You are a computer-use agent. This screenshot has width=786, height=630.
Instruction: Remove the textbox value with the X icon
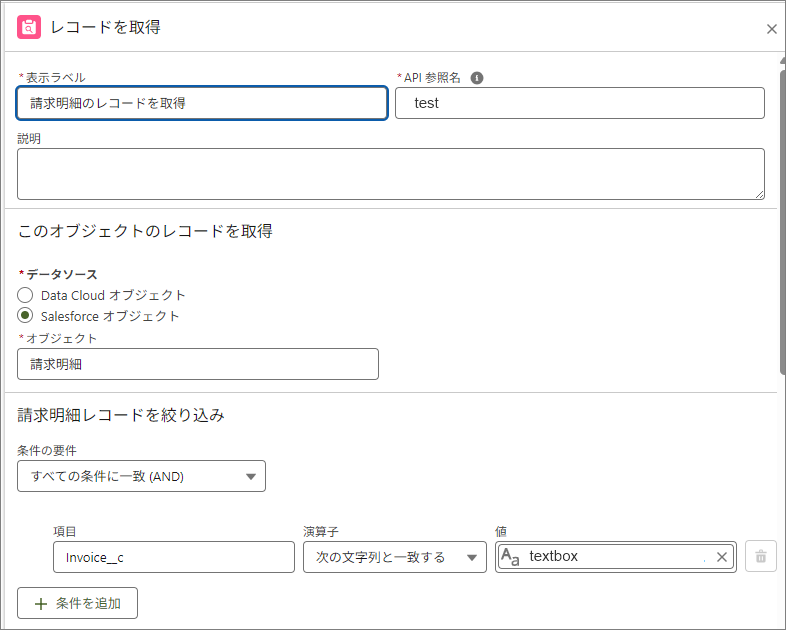[x=722, y=557]
